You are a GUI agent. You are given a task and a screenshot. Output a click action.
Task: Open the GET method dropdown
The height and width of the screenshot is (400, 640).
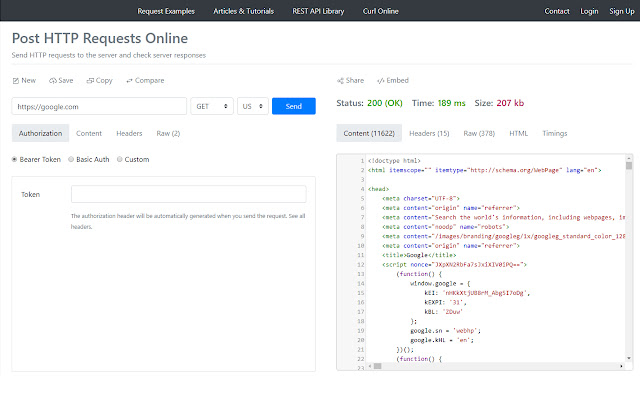212,106
